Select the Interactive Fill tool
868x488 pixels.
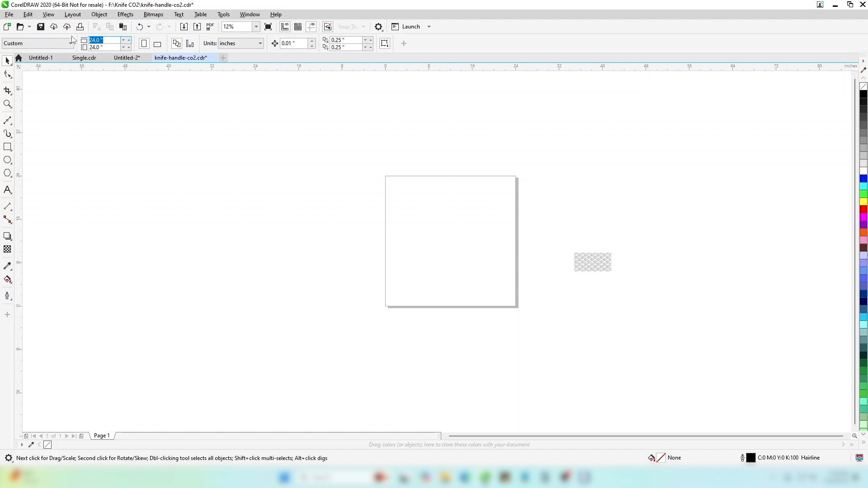coord(7,279)
